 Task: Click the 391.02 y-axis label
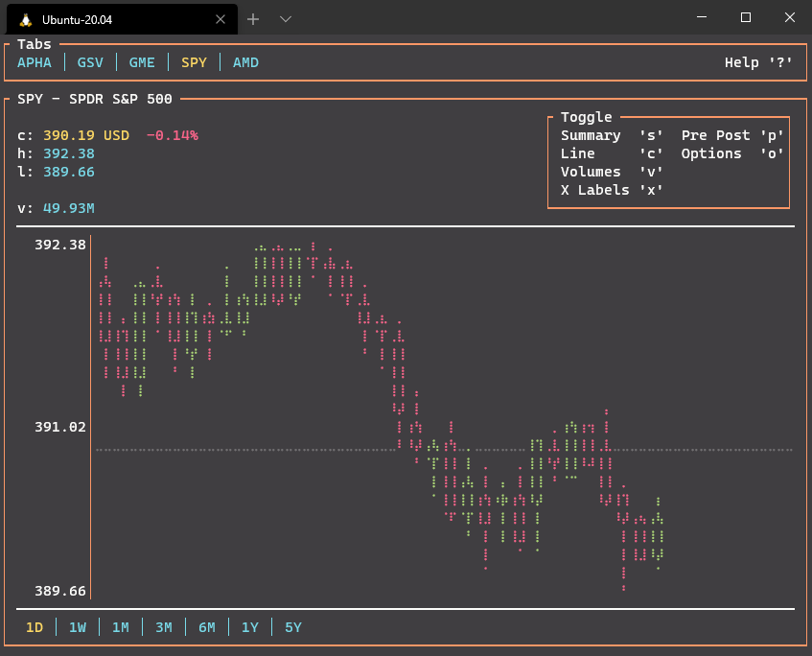pyautogui.click(x=60, y=427)
